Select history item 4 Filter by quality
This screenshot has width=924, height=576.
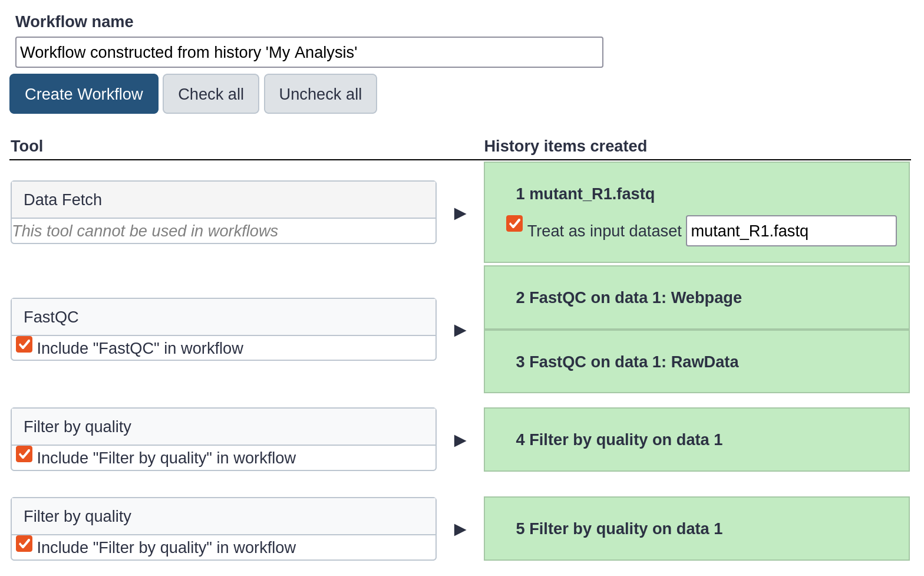click(x=619, y=440)
